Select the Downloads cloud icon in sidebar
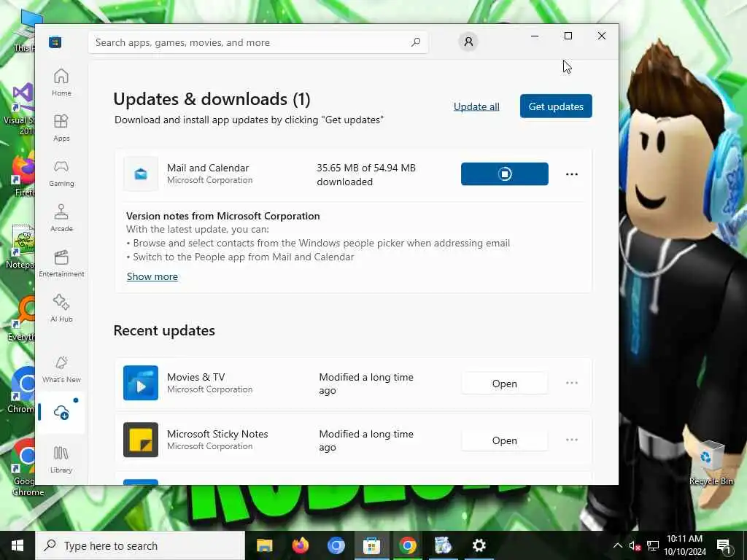 coord(61,413)
